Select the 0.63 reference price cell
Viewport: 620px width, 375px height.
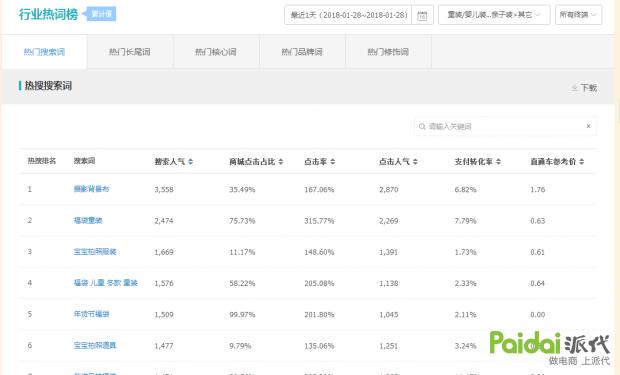[x=538, y=221]
